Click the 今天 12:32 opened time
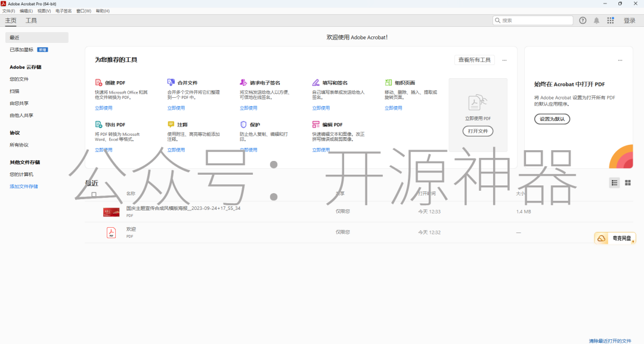This screenshot has width=644, height=344. pos(429,233)
